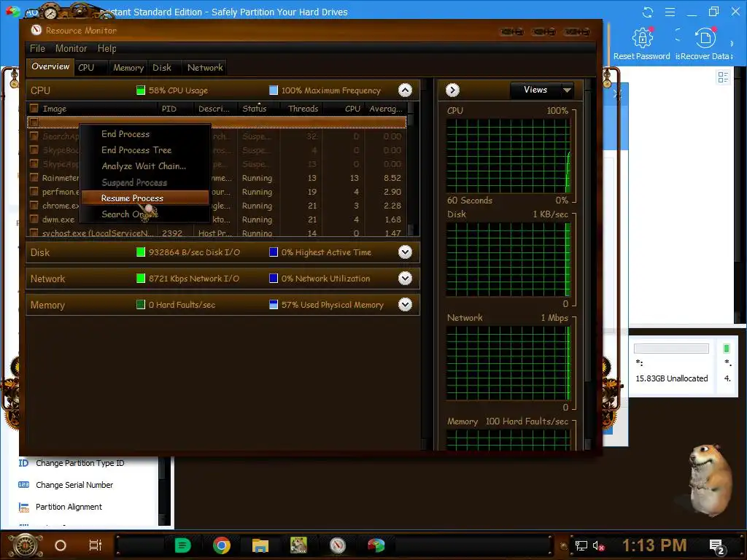Open hamster app icon on taskbar
The image size is (747, 560).
[298, 545]
